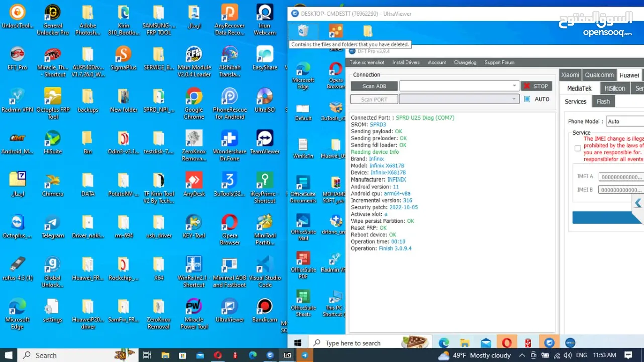The height and width of the screenshot is (362, 644).
Task: Click the Scan ADB button
Action: [x=374, y=86]
